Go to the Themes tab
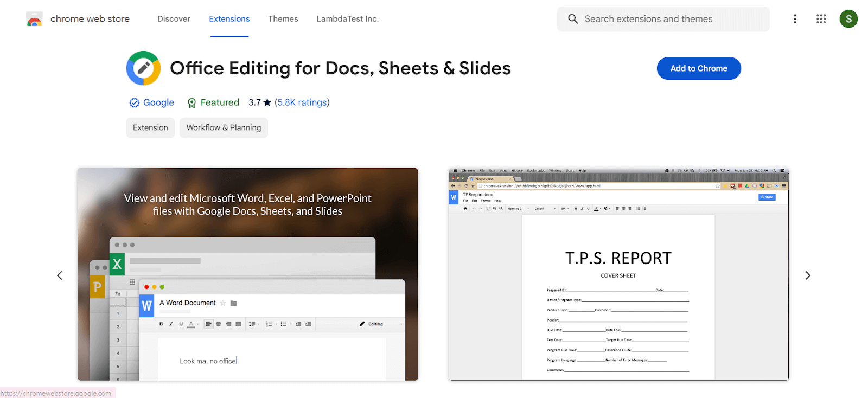The image size is (868, 398). 283,19
